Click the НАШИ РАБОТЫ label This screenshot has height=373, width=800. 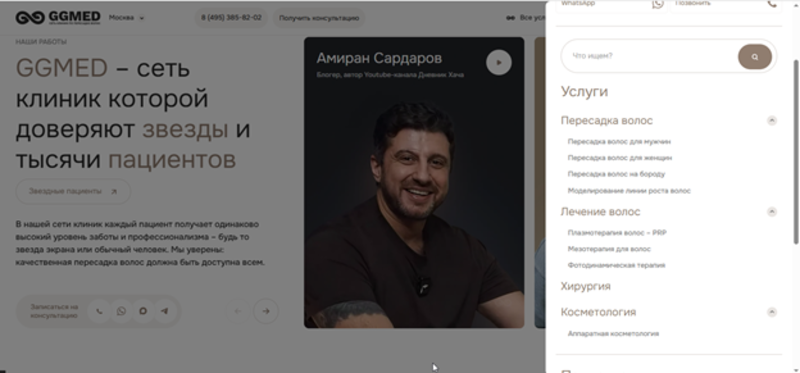[x=41, y=42]
